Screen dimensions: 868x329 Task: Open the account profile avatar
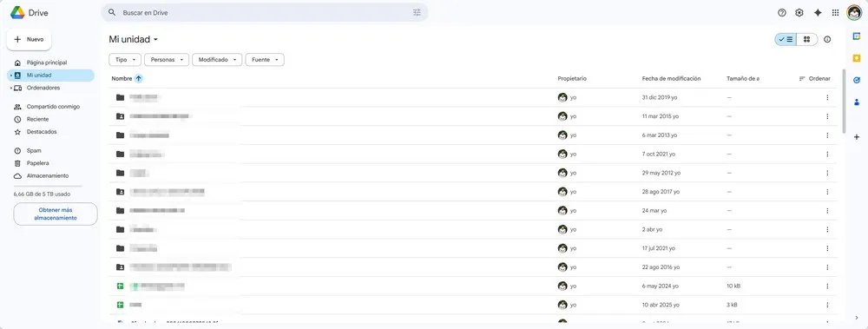click(x=854, y=12)
